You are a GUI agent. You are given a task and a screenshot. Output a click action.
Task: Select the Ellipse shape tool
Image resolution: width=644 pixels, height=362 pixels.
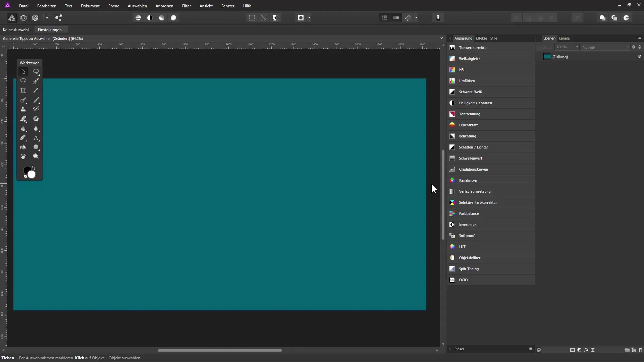(36, 147)
